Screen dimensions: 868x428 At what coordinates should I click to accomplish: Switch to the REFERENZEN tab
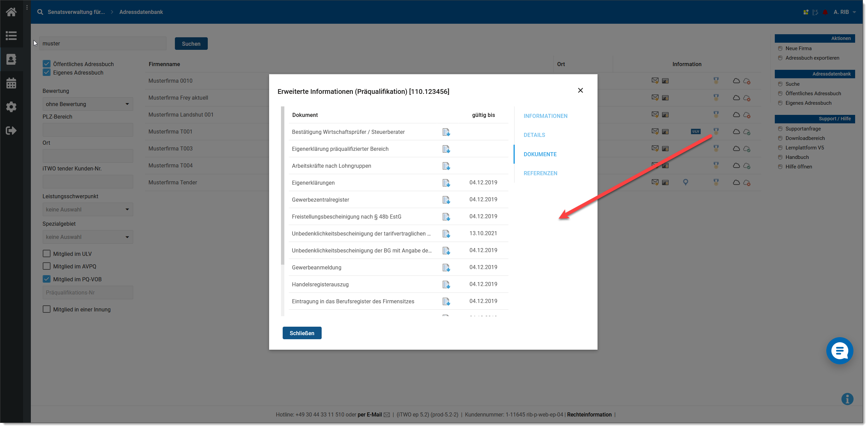coord(540,173)
